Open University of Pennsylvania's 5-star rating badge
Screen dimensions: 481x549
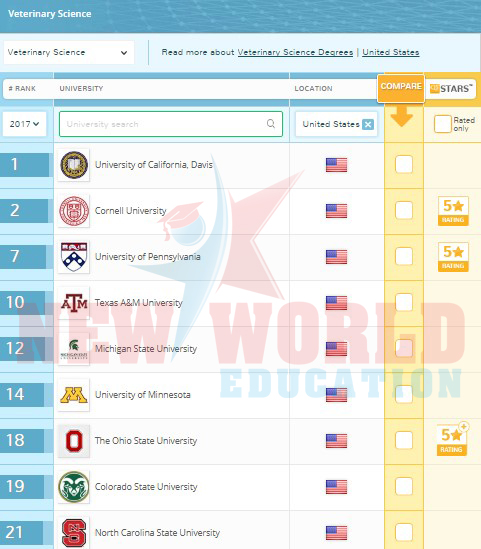pos(453,257)
